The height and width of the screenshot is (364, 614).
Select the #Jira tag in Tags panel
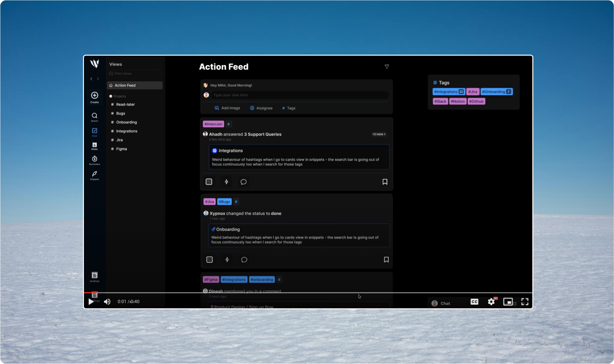point(473,92)
